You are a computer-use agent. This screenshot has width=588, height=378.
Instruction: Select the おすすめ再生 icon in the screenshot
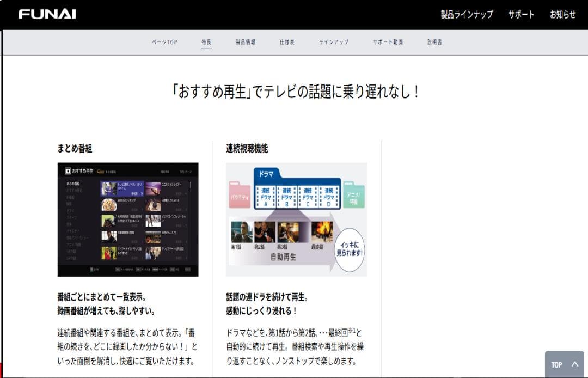pos(68,170)
